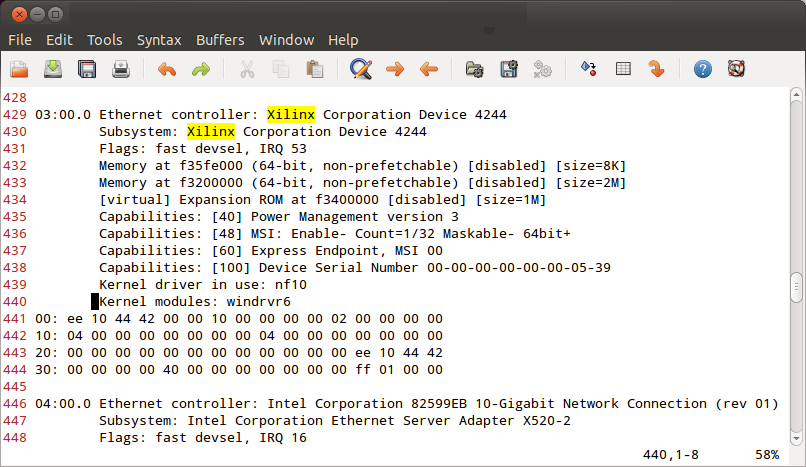Viewport: 806px width, 467px height.
Task: Click the Save All files icon
Action: click(x=87, y=69)
